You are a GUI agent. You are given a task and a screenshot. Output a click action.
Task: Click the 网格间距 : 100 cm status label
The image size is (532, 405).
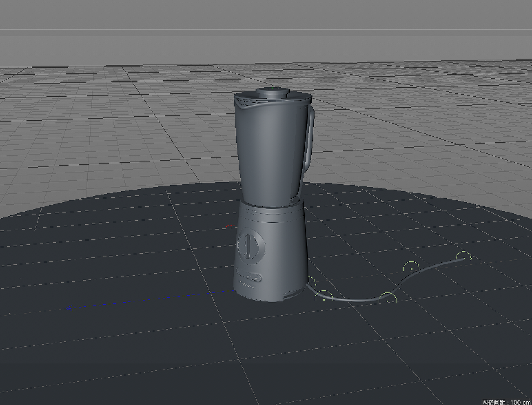tap(505, 402)
